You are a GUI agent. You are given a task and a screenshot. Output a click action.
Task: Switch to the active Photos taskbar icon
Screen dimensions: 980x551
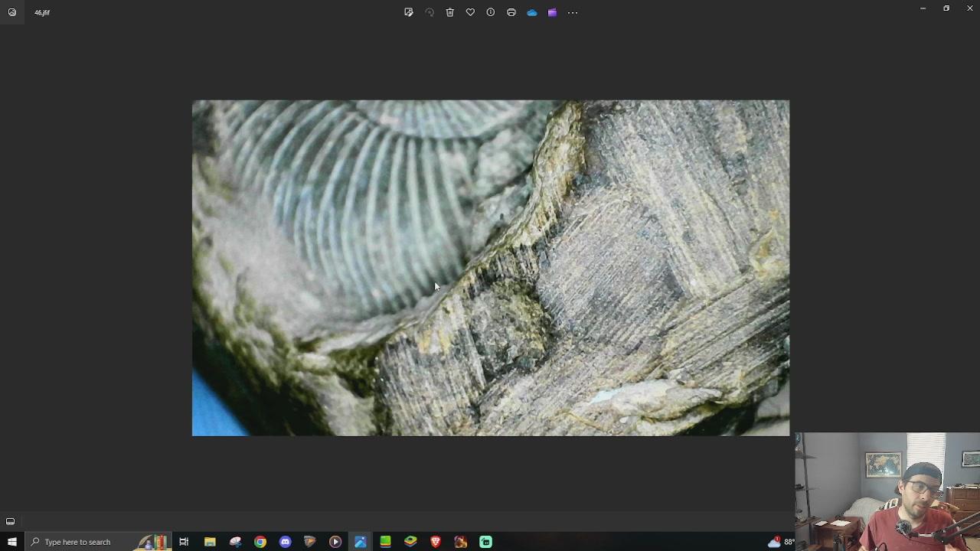tap(361, 542)
